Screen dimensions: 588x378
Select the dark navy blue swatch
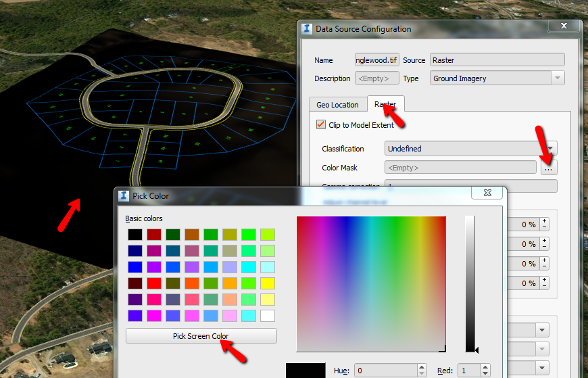coord(135,251)
